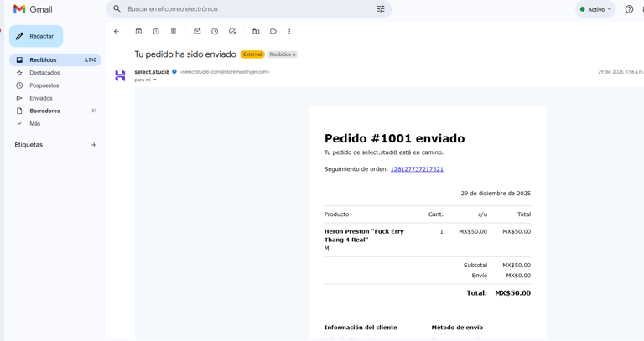This screenshot has height=341, width=644.
Task: Open Enviados sent folder
Action: point(40,98)
